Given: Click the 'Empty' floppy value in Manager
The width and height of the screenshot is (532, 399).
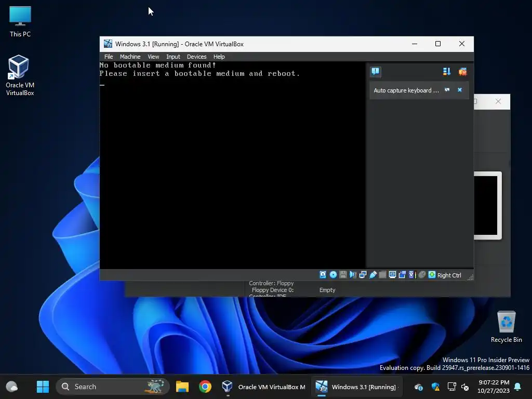Looking at the screenshot, I should [327, 290].
